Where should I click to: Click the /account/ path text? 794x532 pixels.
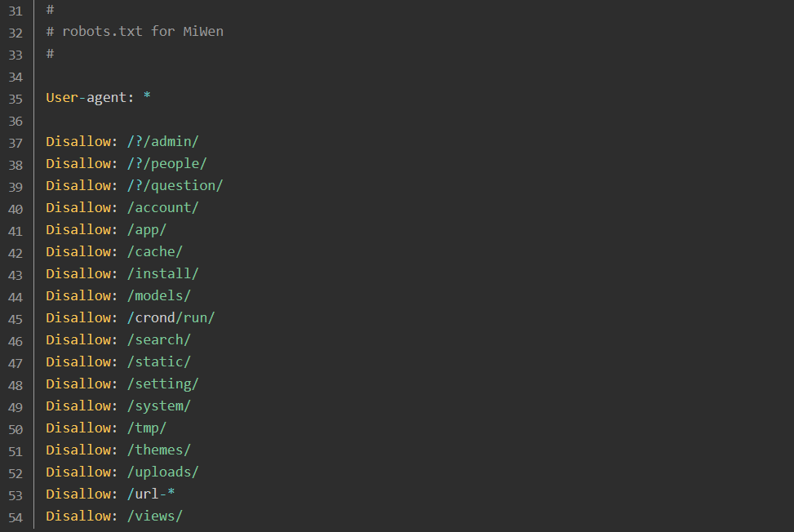163,207
